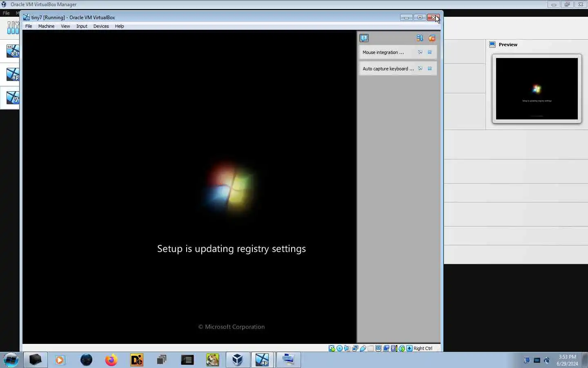Click the shared folders status icon
The height and width of the screenshot is (368, 588).
click(x=371, y=348)
